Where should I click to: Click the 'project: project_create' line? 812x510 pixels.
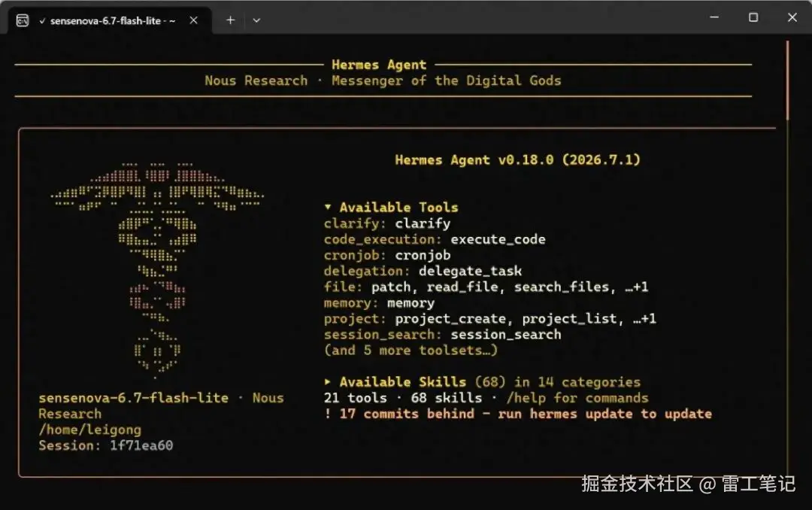(x=490, y=319)
